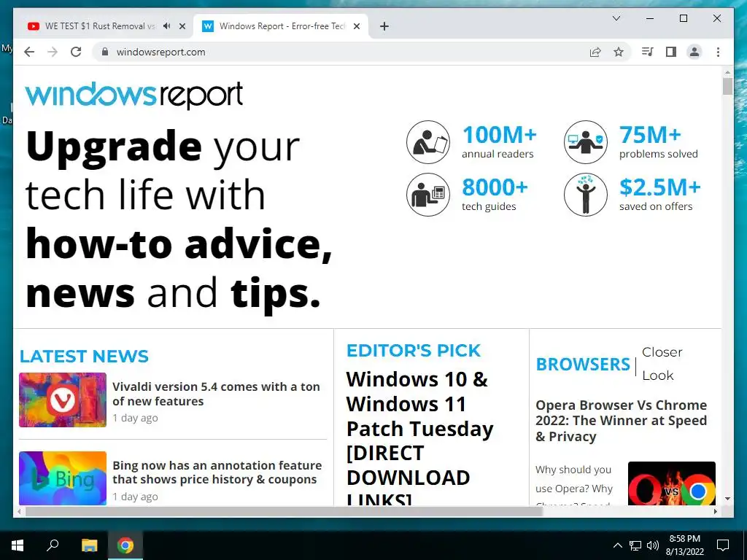Select the Windows Report tab
747x560 pixels.
[281, 26]
